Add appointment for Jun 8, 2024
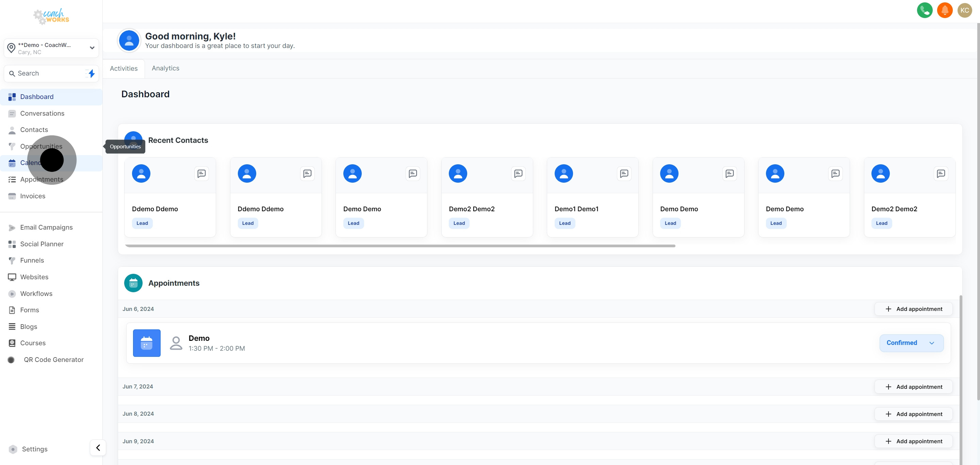This screenshot has height=465, width=980. pyautogui.click(x=913, y=414)
